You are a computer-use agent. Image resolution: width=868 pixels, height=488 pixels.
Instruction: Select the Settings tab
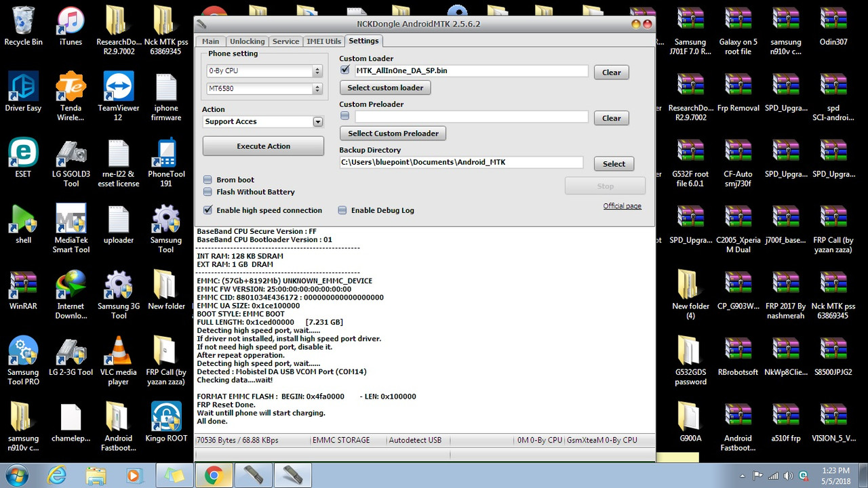click(363, 41)
